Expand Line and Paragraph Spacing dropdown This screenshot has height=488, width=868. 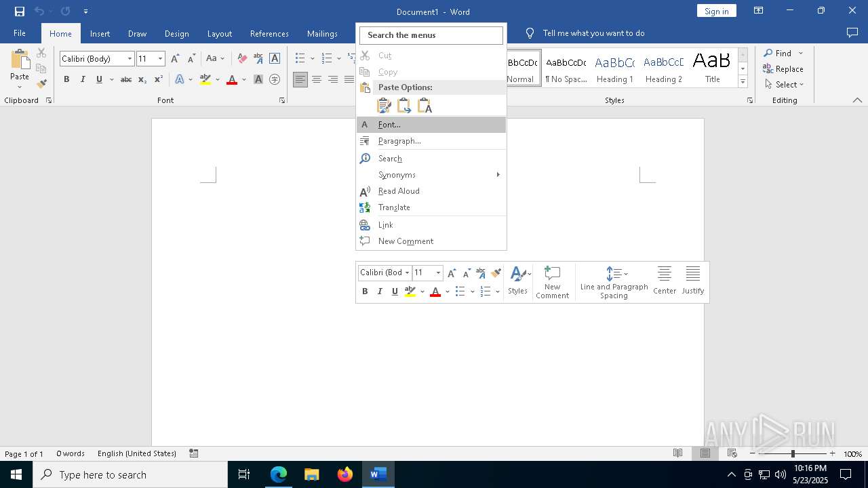point(626,274)
